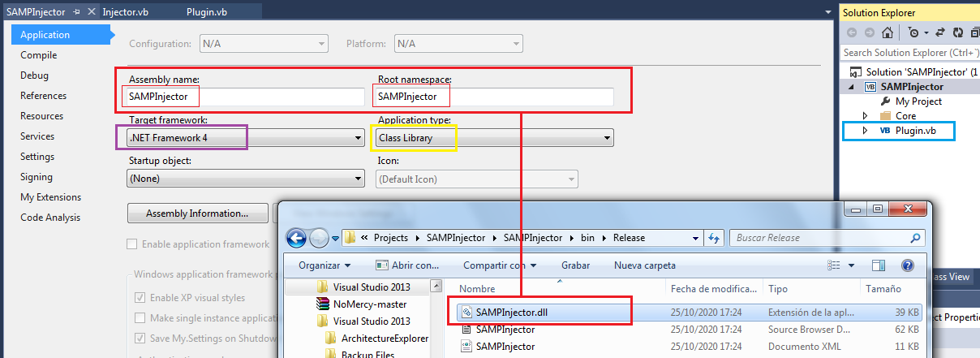The image size is (980, 358).
Task: Open the Compartir con menu
Action: coord(500,265)
